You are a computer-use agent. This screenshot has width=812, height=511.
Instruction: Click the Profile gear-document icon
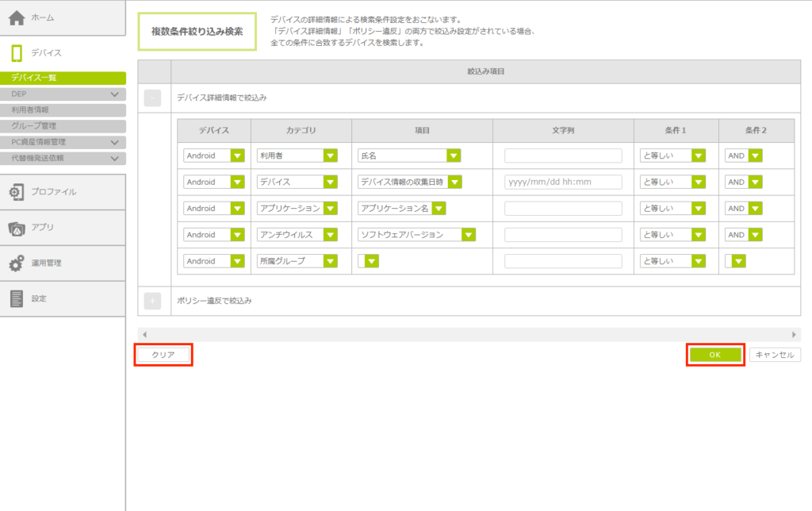click(17, 192)
